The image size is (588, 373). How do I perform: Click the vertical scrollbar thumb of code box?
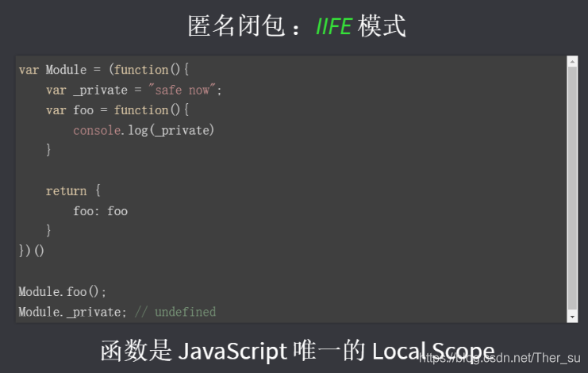pyautogui.click(x=572, y=188)
